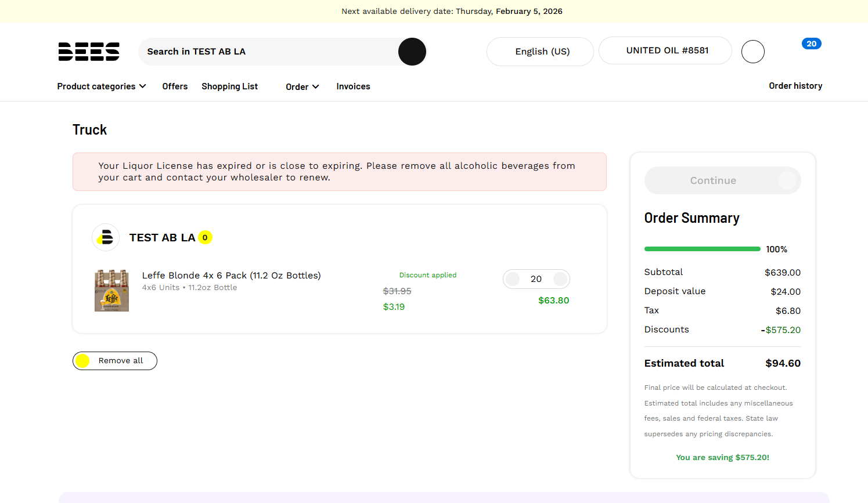Viewport: 868px width, 503px height.
Task: Expand the Product categories menu
Action: (102, 86)
